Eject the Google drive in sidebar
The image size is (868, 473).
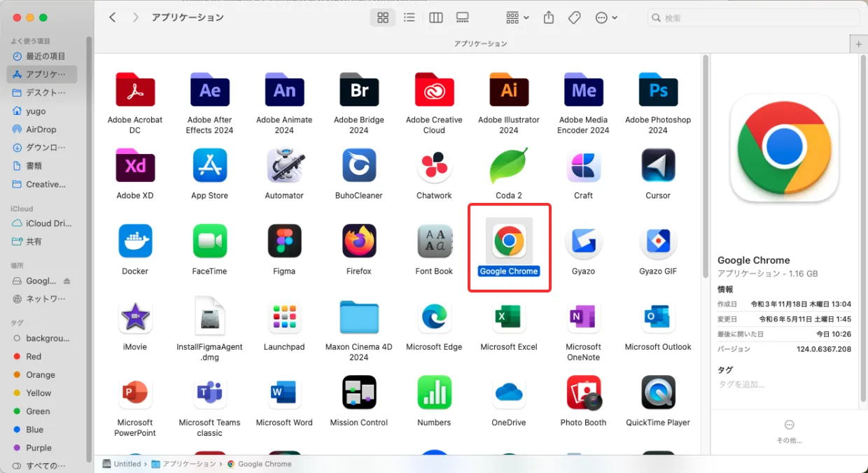click(67, 281)
